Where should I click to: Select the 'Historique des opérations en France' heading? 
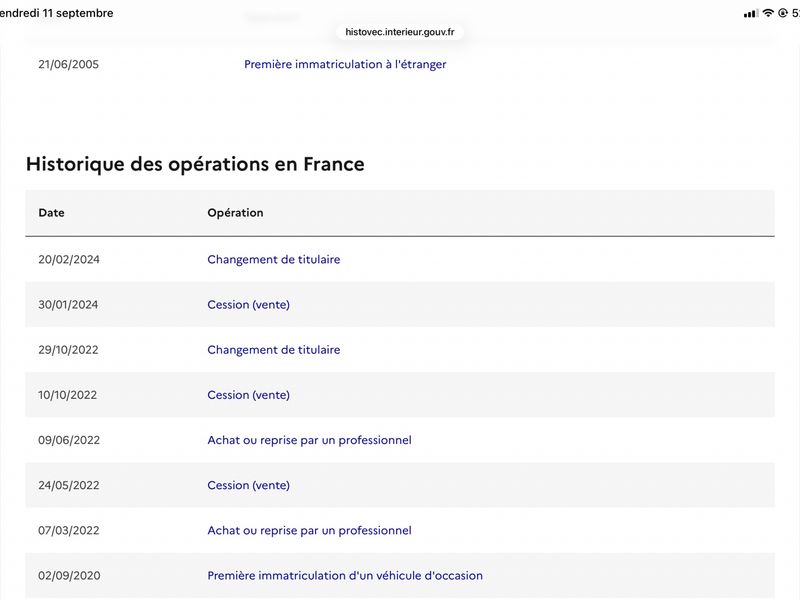tap(195, 164)
